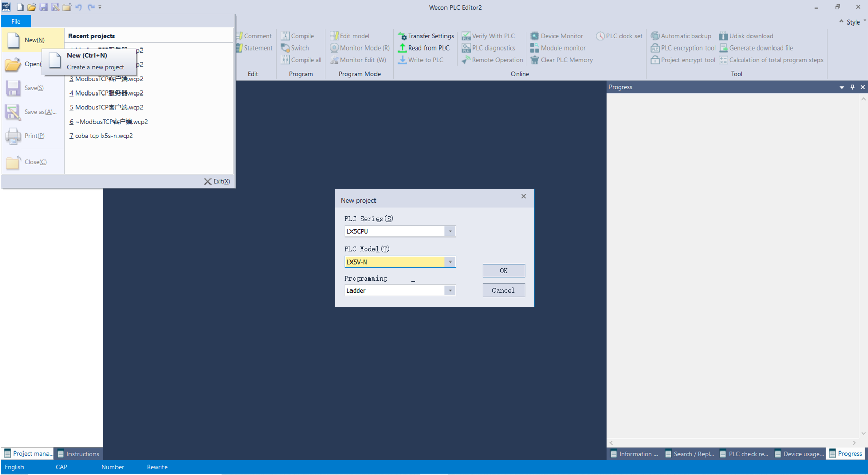Click Exit at File menu bottom
The image size is (868, 475).
pos(217,181)
